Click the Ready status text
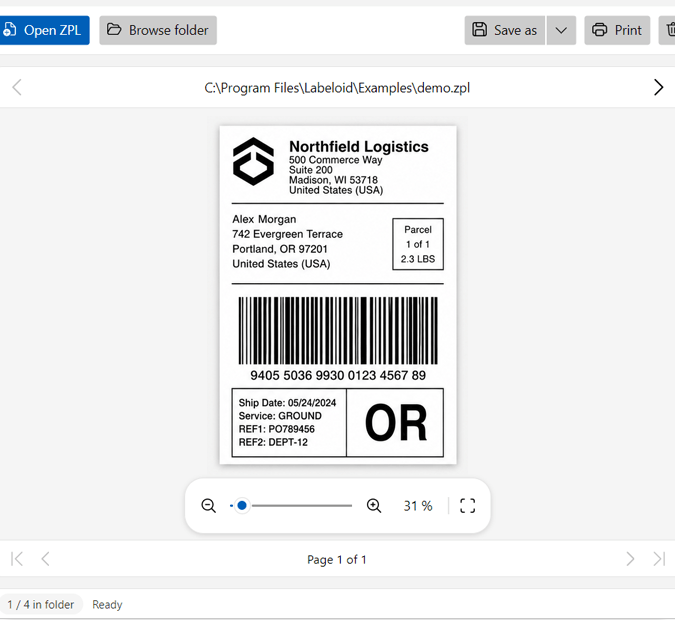 click(107, 604)
